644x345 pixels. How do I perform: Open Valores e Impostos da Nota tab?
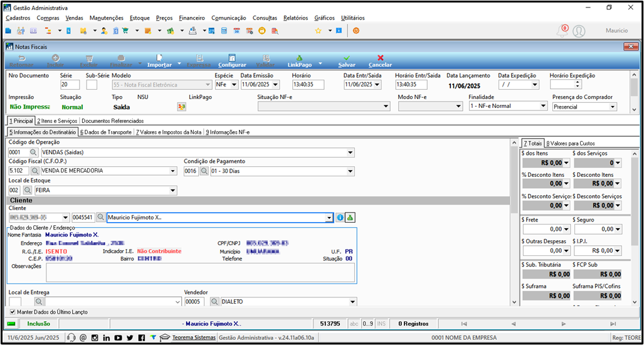[x=169, y=132]
